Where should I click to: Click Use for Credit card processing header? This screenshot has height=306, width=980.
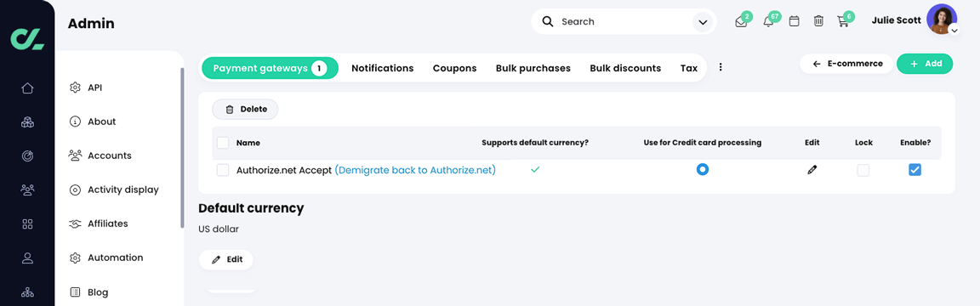tap(703, 143)
